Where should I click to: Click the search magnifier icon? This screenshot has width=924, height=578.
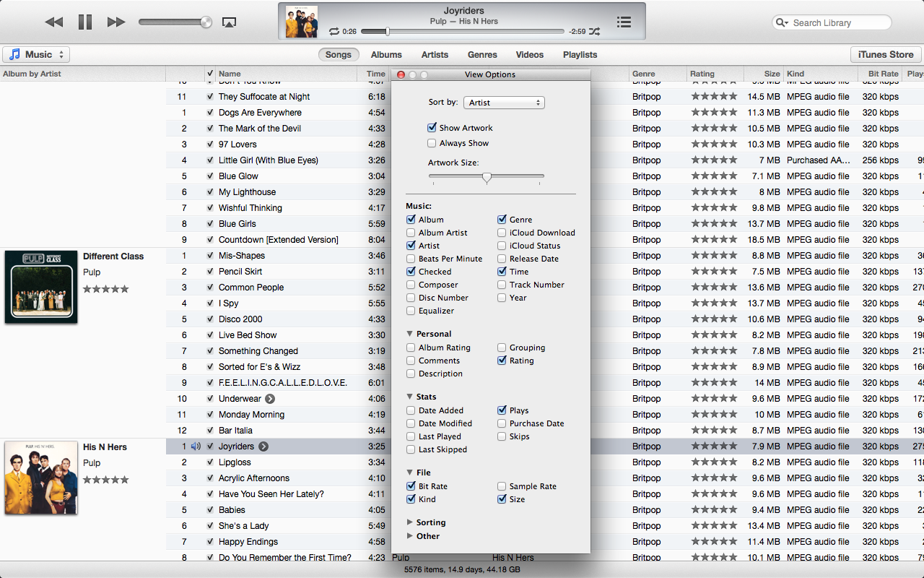782,22
